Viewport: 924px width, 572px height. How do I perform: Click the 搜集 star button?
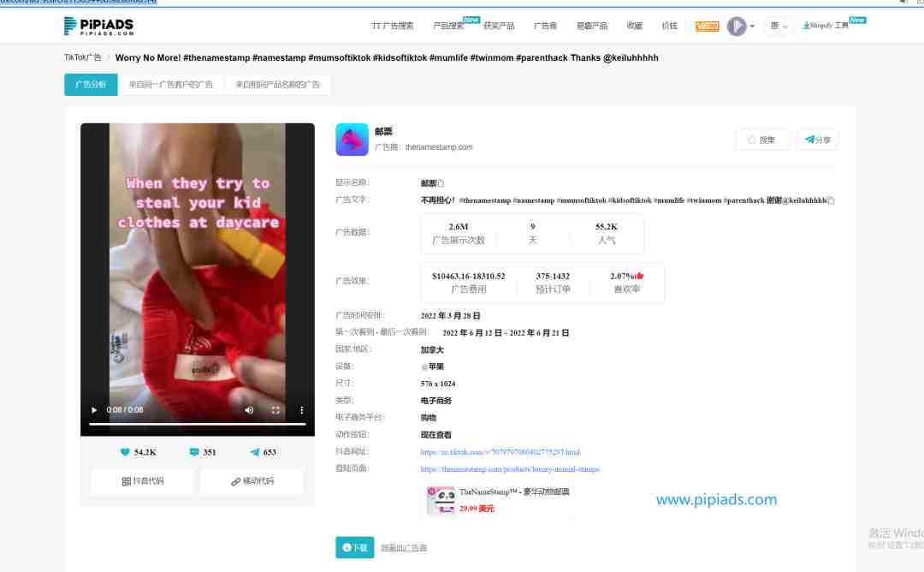tap(761, 140)
